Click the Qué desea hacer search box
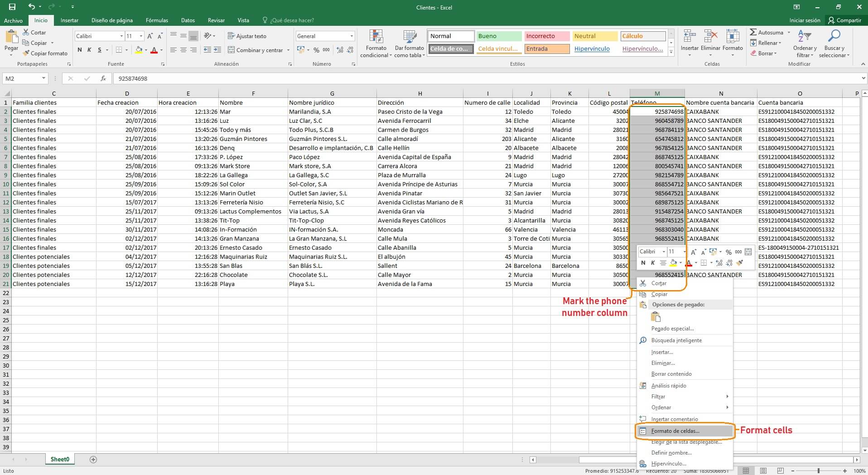The image size is (868, 475). (x=288, y=20)
